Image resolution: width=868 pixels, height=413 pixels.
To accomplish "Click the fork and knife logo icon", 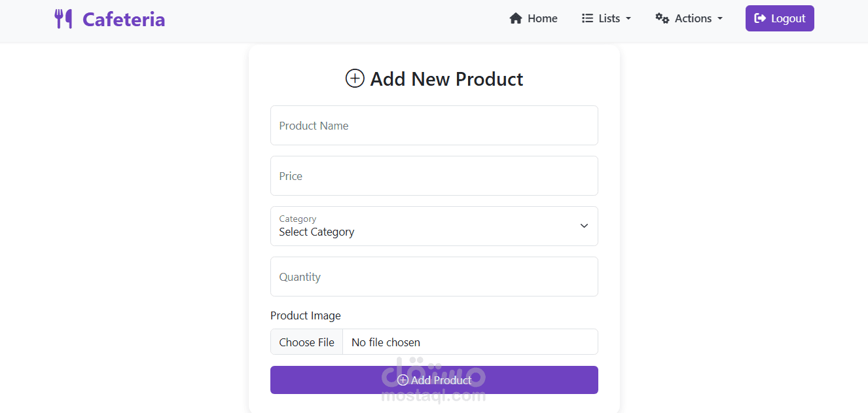I will point(63,19).
